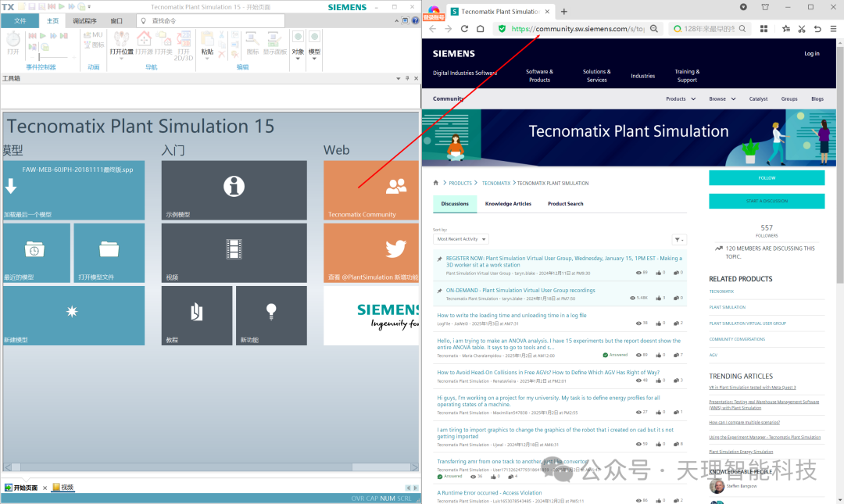Click the browser home icon
The image size is (844, 504).
coord(480,29)
